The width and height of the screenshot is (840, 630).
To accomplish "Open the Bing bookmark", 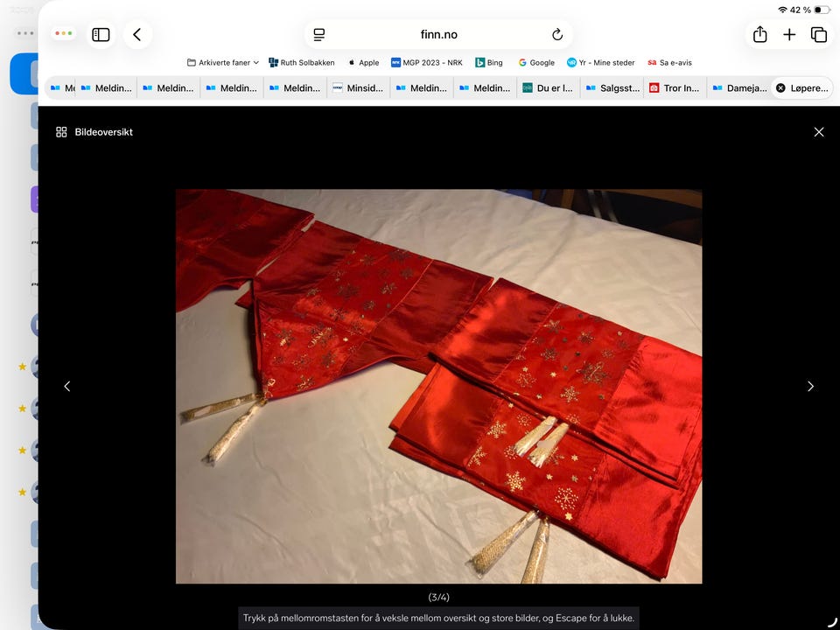I will coord(489,63).
